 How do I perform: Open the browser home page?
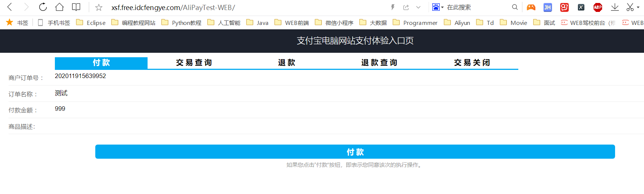(x=59, y=7)
